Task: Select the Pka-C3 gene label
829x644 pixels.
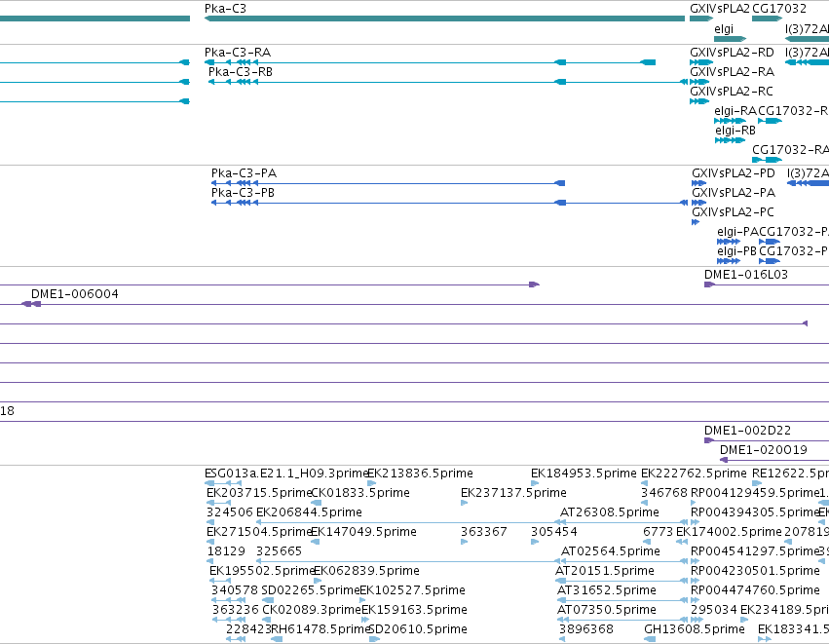Action: [225, 9]
